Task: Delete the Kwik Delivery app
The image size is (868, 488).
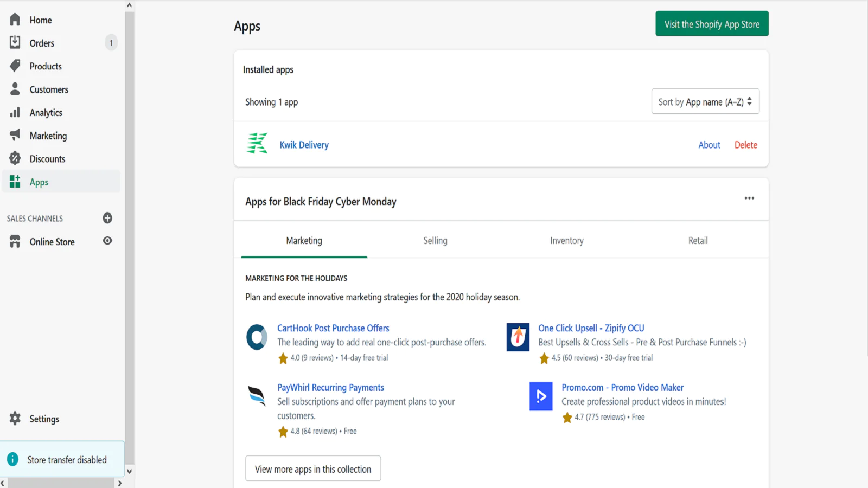Action: (745, 145)
